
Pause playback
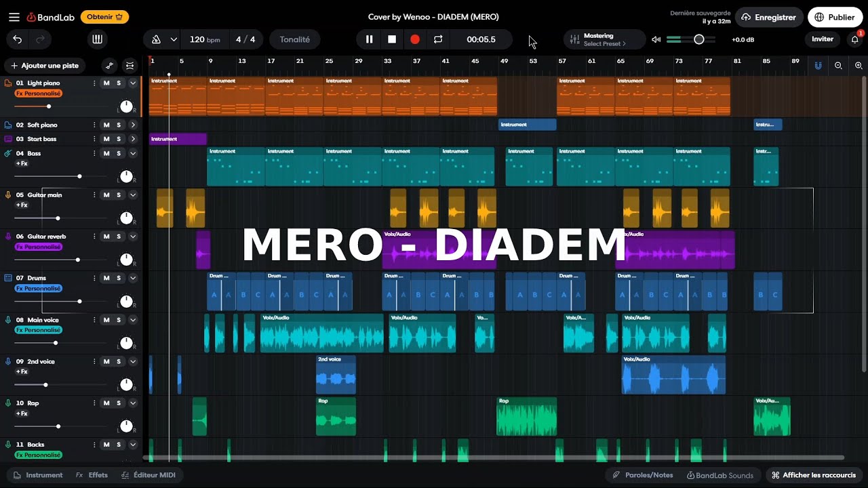[x=369, y=39]
